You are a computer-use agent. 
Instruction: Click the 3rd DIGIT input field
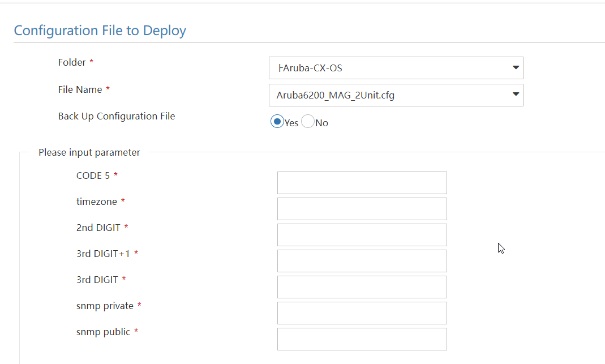[362, 286]
